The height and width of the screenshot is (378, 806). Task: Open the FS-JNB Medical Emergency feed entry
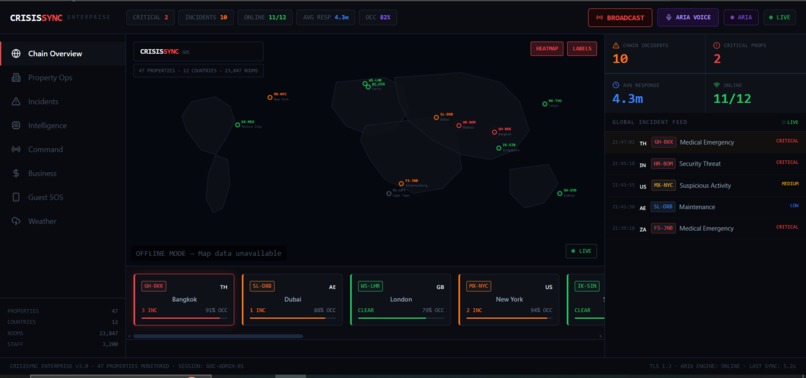[705, 228]
